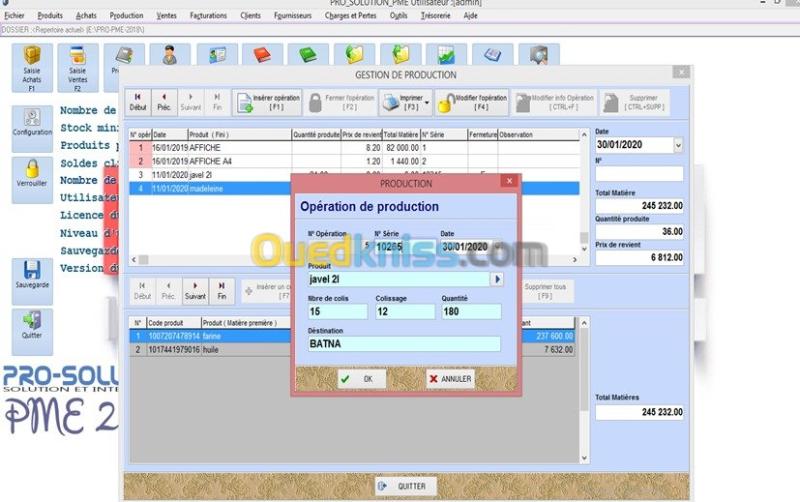
Task: Open the Achats menu
Action: pyautogui.click(x=86, y=16)
